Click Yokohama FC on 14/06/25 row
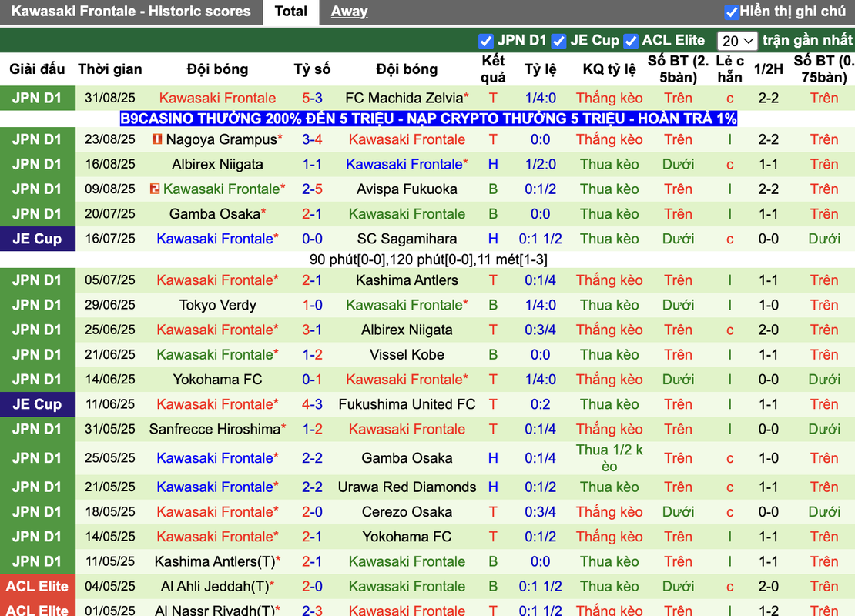Image resolution: width=855 pixels, height=616 pixels. coord(217,380)
